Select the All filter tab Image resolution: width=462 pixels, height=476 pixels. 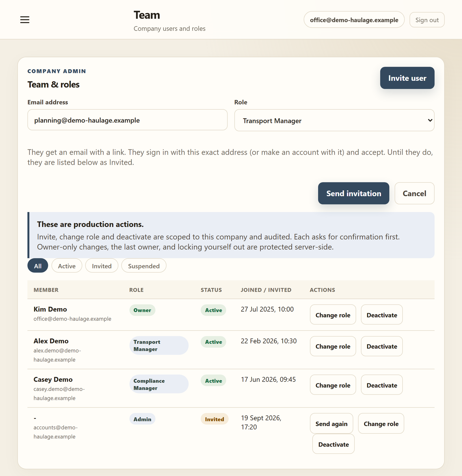click(38, 266)
